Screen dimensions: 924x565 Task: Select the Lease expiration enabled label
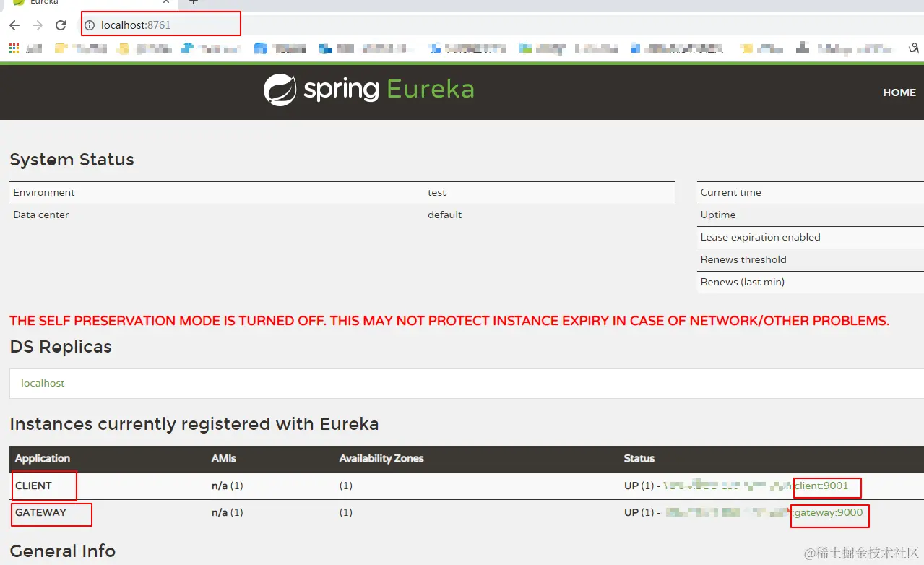(x=760, y=237)
